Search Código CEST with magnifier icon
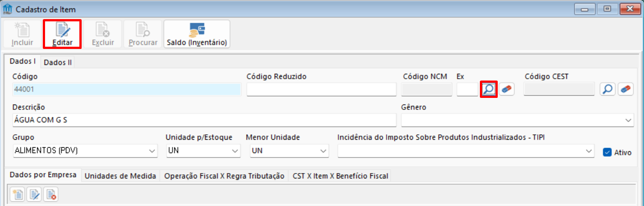Screen dimensions: 644x206 click(x=607, y=89)
